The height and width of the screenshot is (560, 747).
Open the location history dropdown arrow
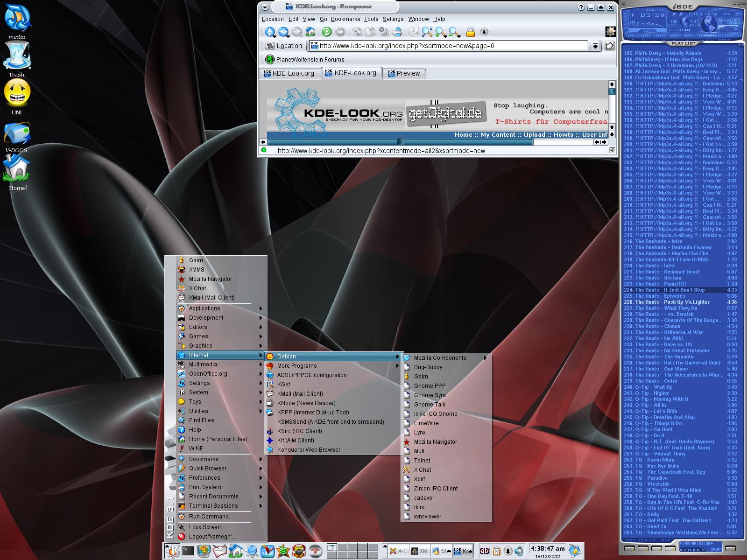595,46
